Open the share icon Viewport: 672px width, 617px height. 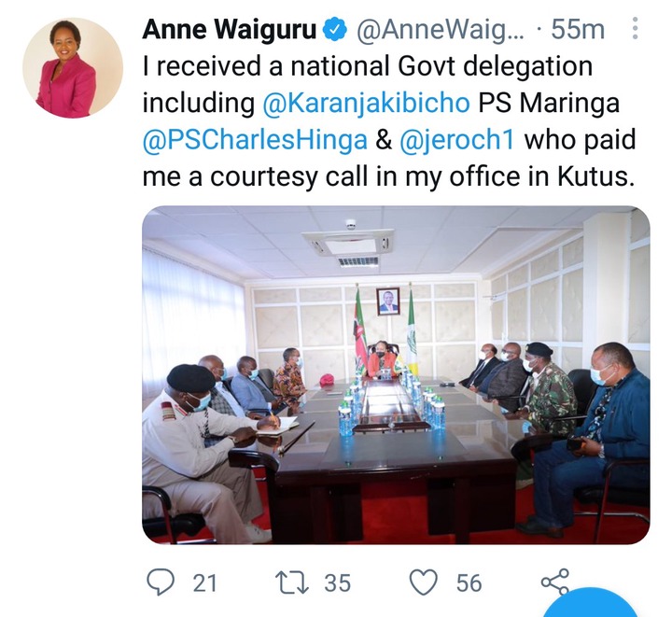pos(555,582)
